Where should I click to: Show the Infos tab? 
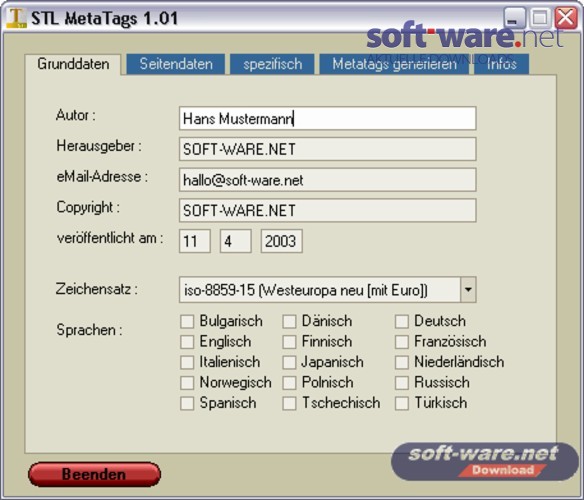(501, 64)
